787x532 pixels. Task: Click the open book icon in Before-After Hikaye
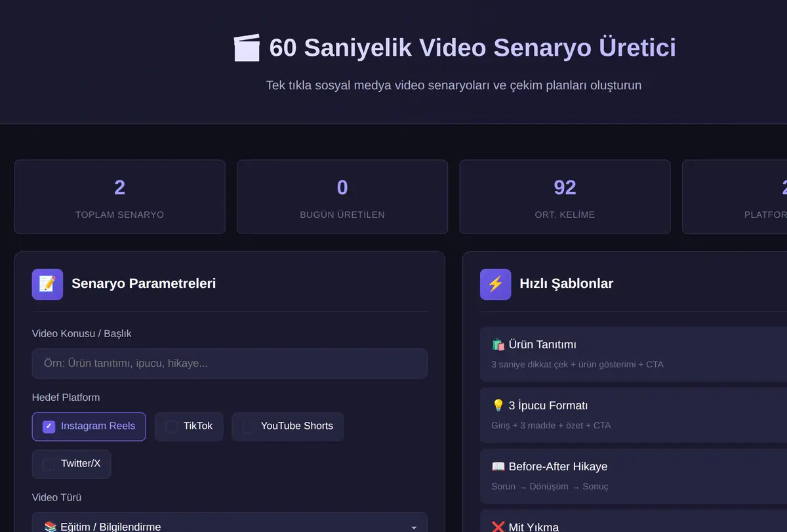tap(498, 466)
